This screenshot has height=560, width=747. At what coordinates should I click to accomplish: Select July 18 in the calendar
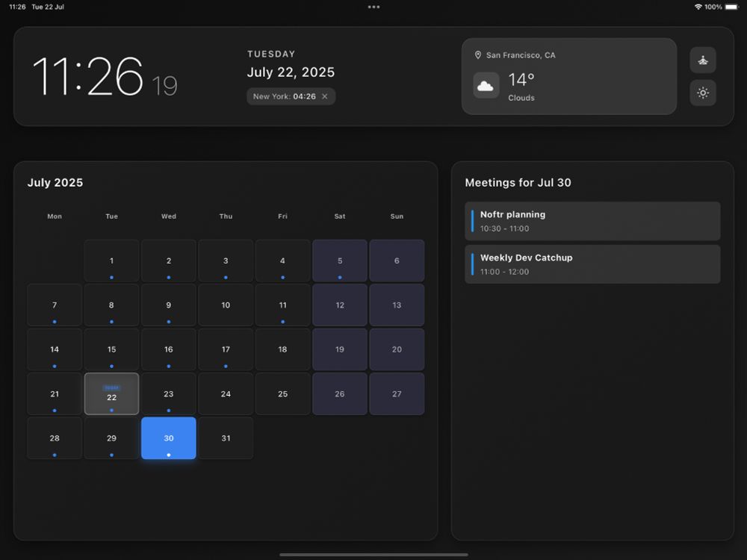282,349
